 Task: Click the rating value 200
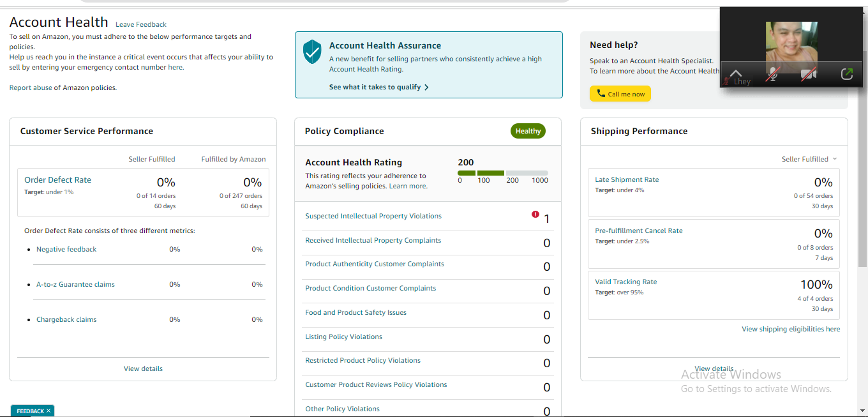click(466, 162)
